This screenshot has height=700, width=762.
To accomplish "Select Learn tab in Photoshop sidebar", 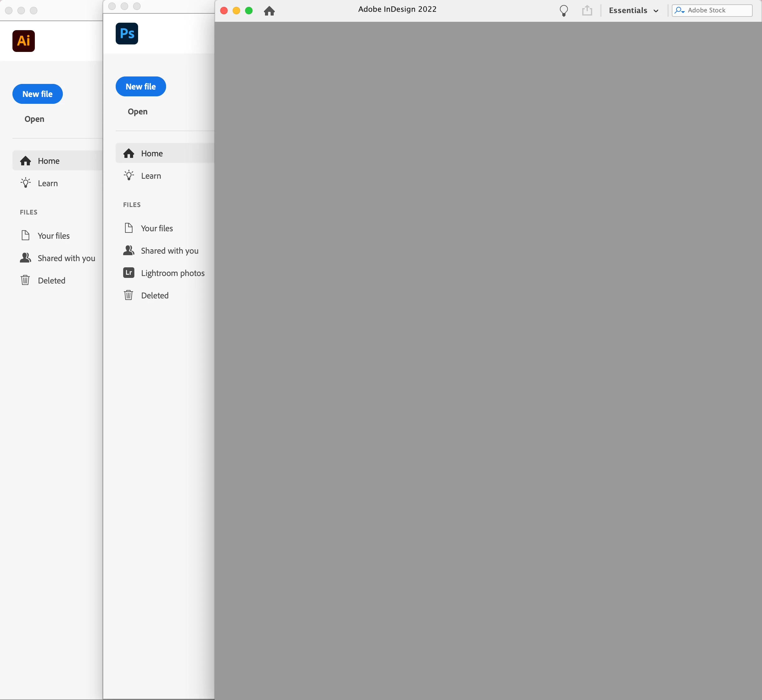I will (x=151, y=176).
